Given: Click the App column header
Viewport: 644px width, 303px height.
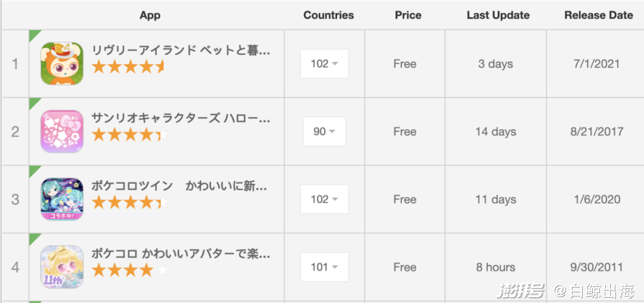Looking at the screenshot, I should pyautogui.click(x=150, y=16).
